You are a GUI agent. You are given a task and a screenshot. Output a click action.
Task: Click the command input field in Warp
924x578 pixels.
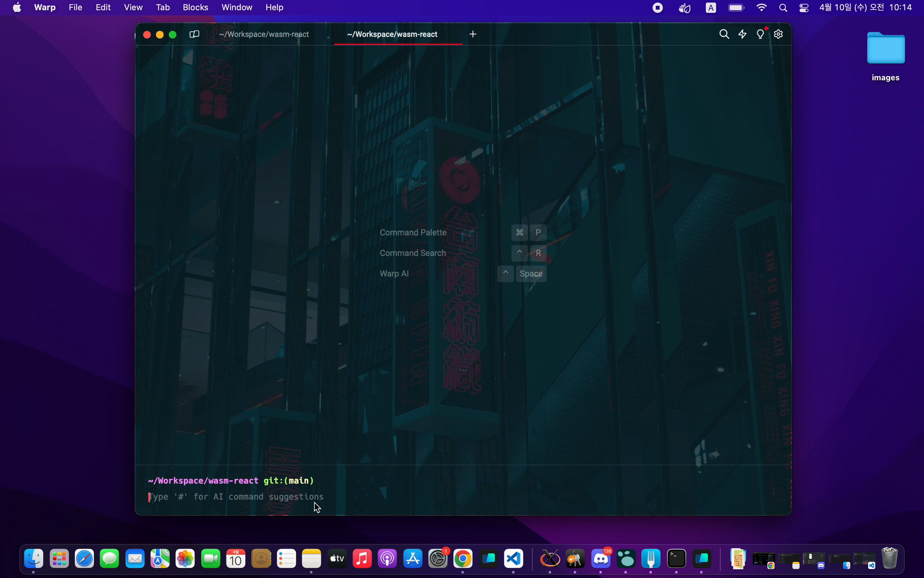(x=463, y=496)
